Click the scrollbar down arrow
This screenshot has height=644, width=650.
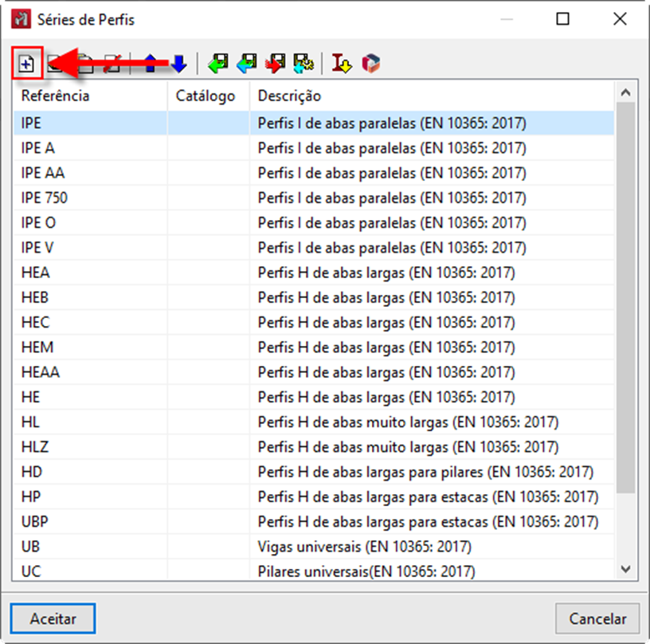[625, 569]
